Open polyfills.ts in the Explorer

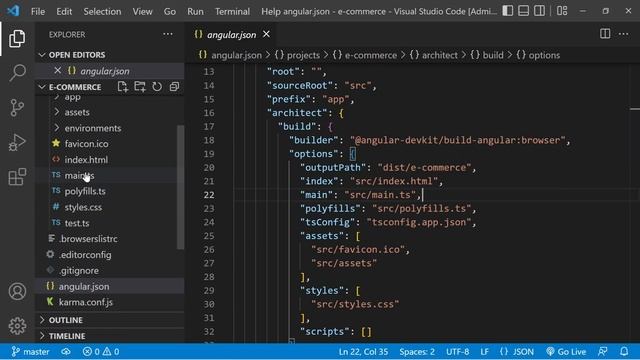[110, 191]
